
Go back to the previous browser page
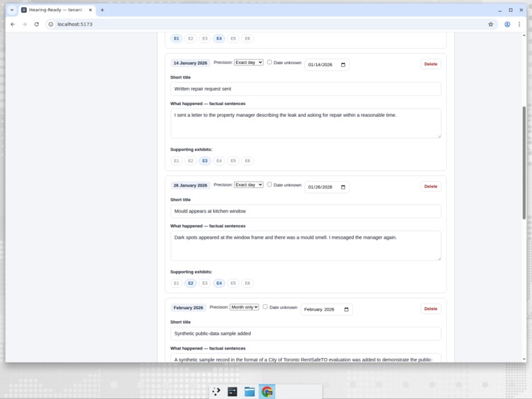coord(13,24)
